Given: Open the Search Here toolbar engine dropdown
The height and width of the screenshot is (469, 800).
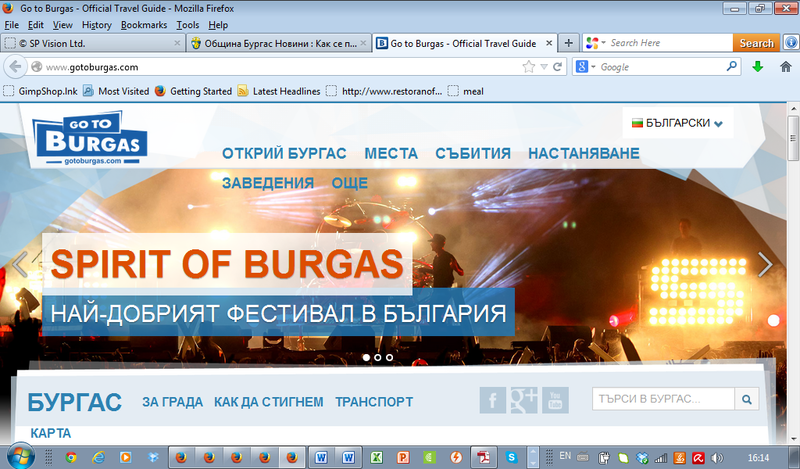Looking at the screenshot, I should tap(603, 43).
